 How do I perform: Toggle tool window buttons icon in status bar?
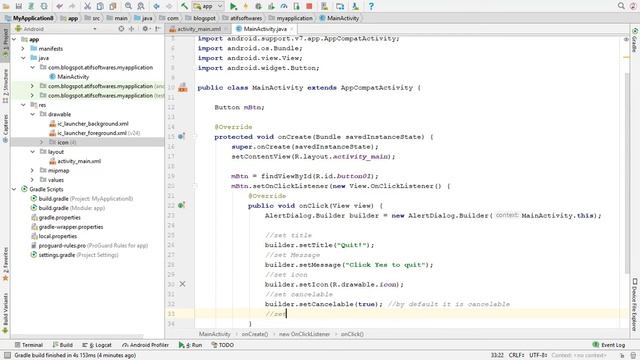7,355
